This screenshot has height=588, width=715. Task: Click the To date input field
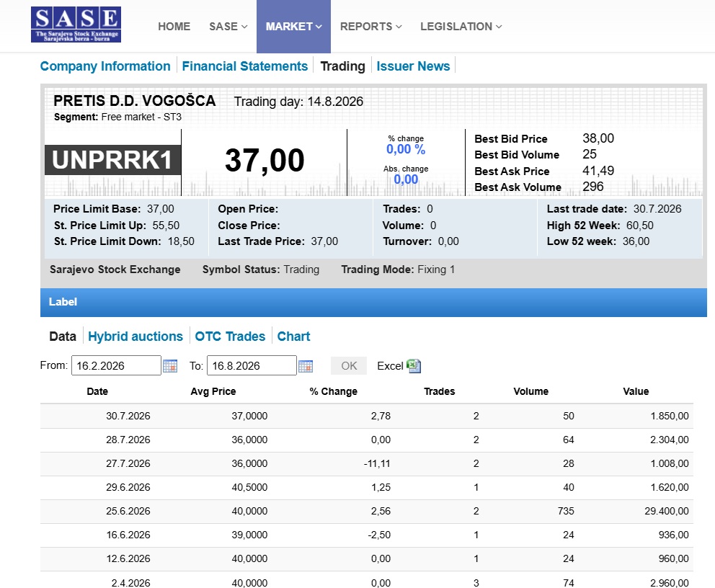(x=252, y=365)
